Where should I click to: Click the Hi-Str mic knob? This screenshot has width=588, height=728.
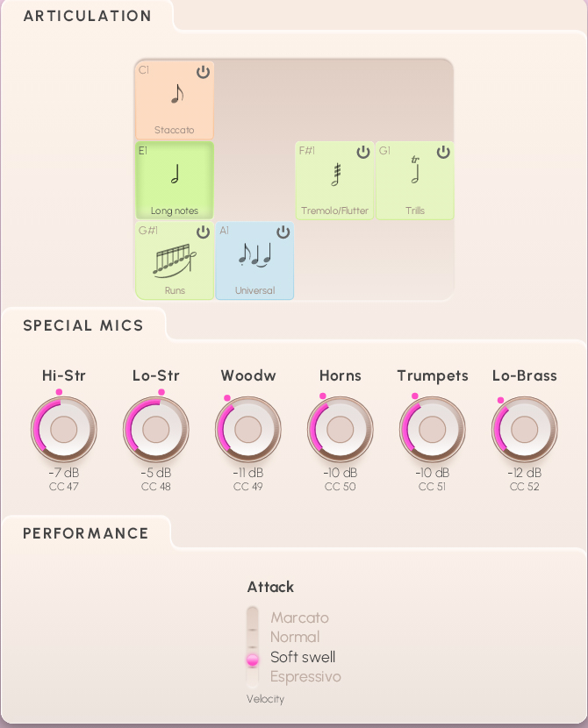click(x=64, y=430)
